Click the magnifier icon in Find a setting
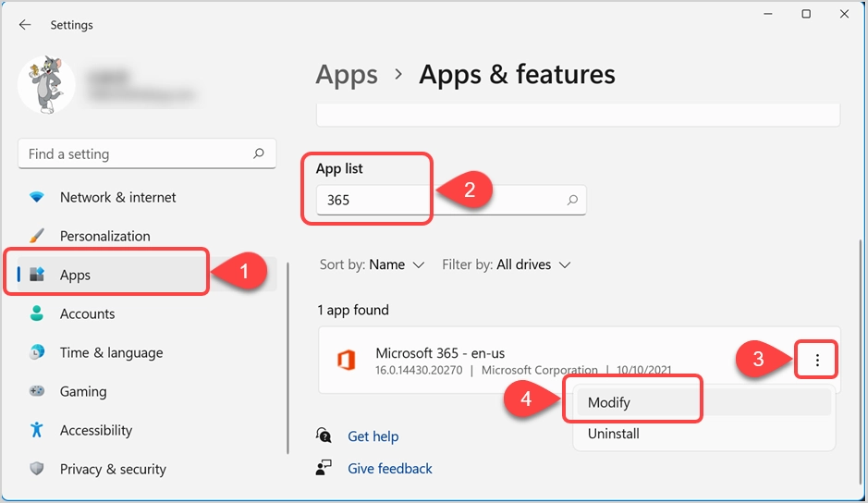This screenshot has width=868, height=503. [259, 153]
